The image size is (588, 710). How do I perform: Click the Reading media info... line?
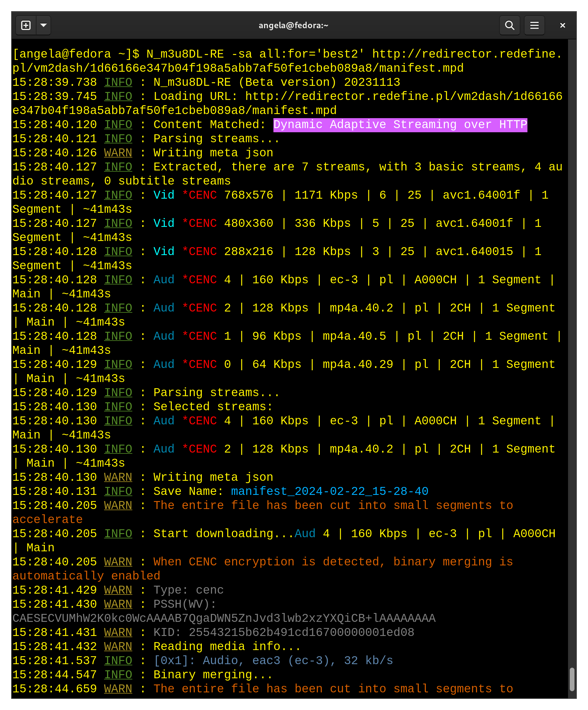coord(227,647)
